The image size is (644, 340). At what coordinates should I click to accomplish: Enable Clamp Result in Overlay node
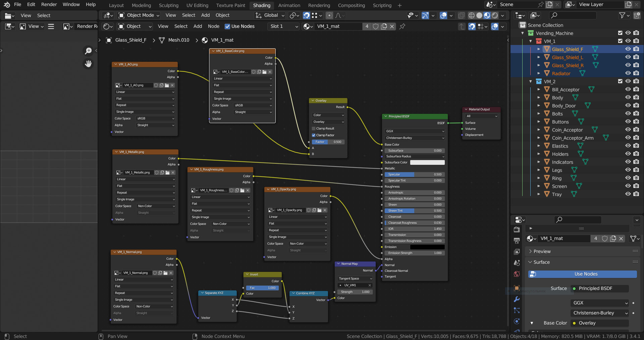point(314,129)
